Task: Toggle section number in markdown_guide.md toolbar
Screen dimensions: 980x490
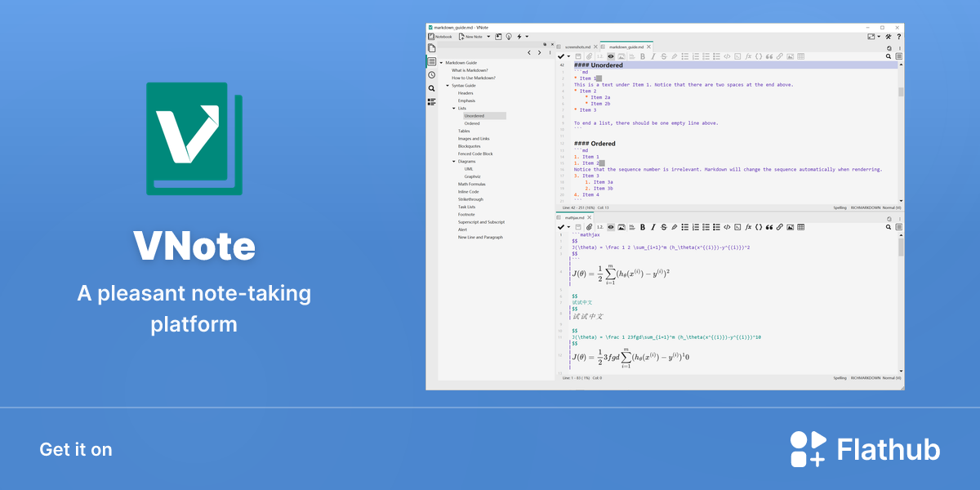Action: 599,56
